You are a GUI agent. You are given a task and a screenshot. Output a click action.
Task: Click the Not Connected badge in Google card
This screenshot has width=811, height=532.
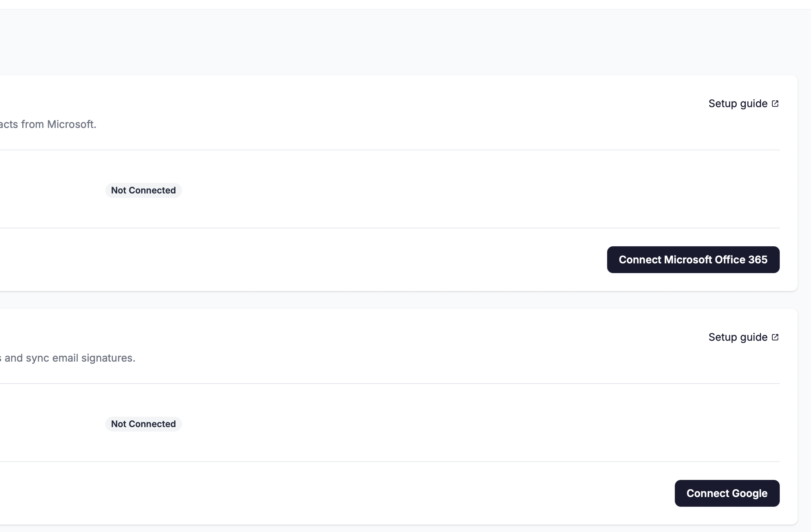coord(143,424)
